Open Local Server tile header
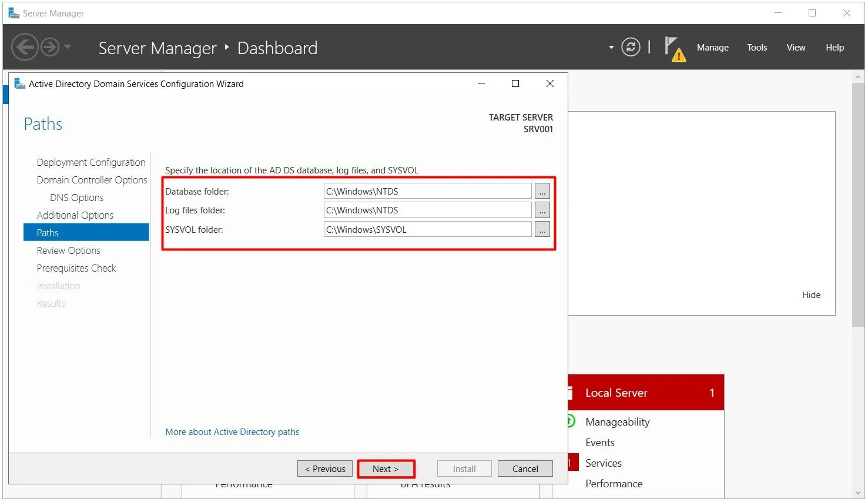 (x=645, y=393)
